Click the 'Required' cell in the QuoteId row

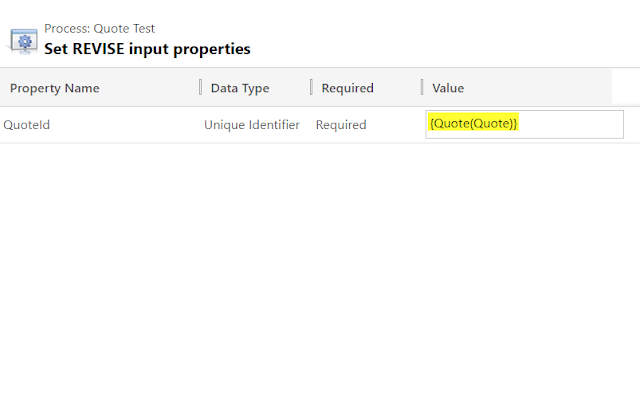341,125
